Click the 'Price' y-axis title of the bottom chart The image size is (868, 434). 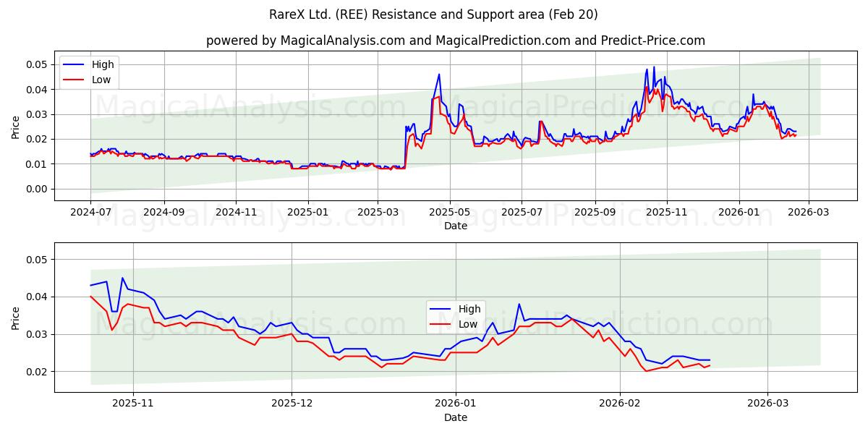point(16,318)
